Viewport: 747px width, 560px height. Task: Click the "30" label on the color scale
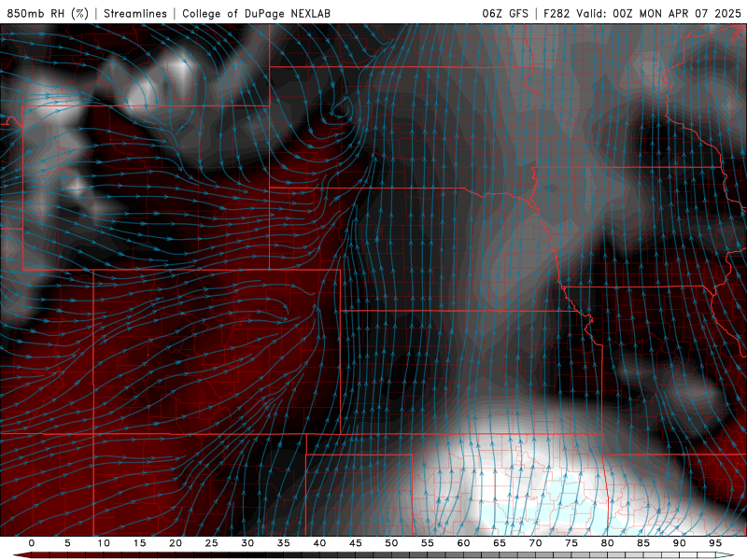pyautogui.click(x=247, y=543)
